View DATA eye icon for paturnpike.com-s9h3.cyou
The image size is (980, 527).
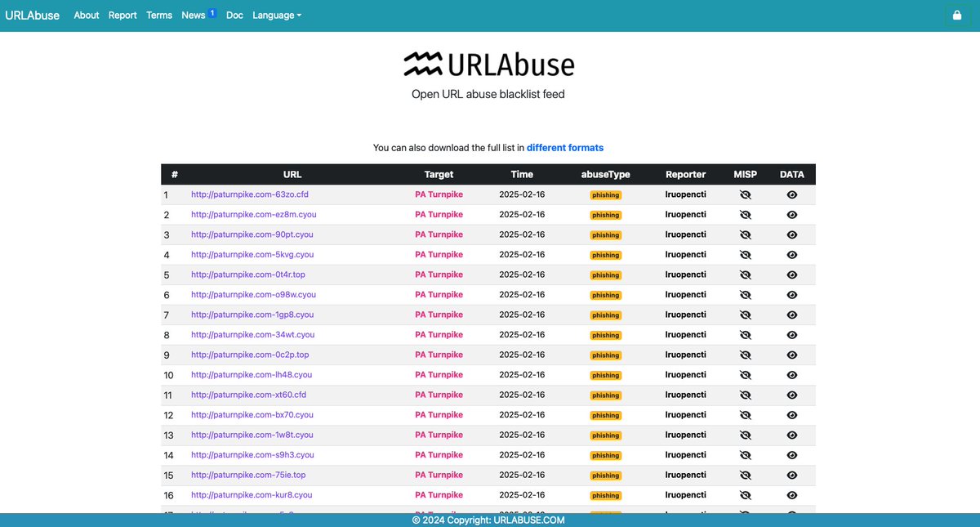tap(791, 455)
